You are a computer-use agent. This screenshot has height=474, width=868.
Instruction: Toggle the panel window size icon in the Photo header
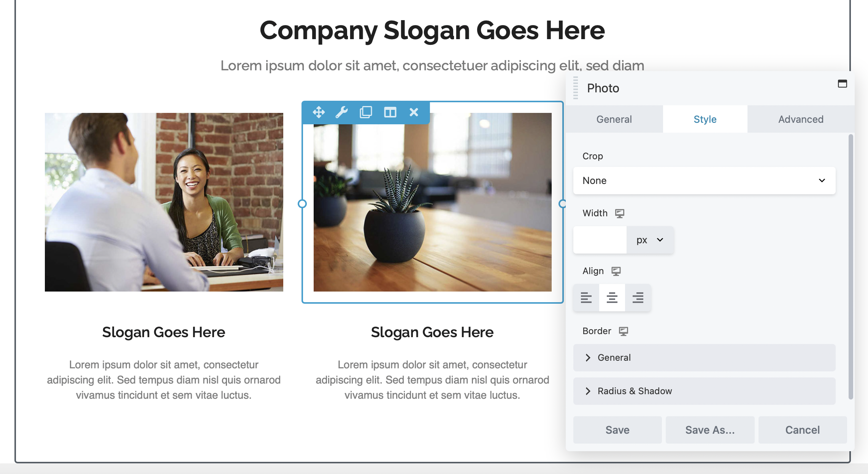coord(843,84)
